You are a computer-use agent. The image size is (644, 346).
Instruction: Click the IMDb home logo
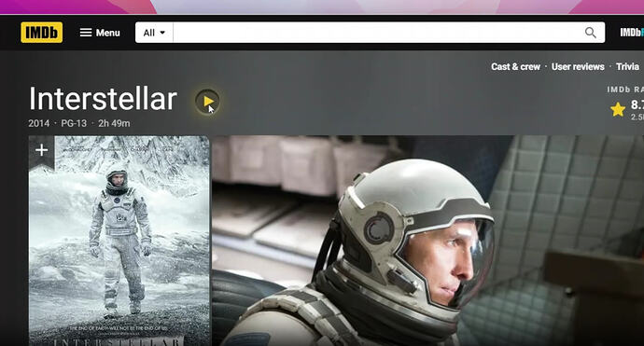pyautogui.click(x=41, y=33)
